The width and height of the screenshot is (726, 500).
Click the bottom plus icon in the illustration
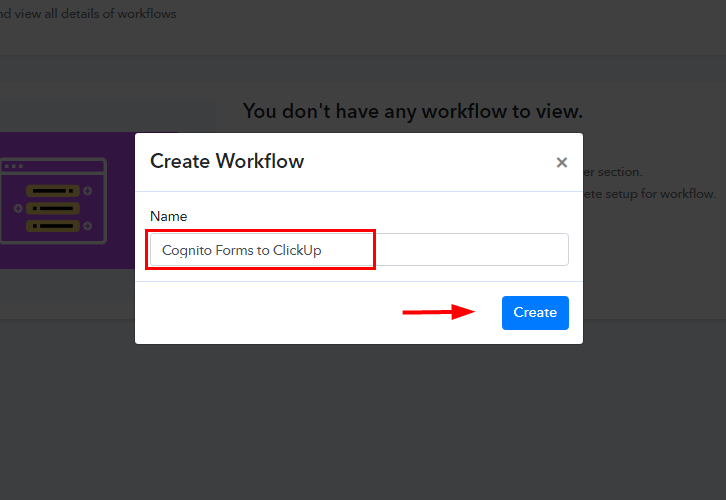click(87, 226)
